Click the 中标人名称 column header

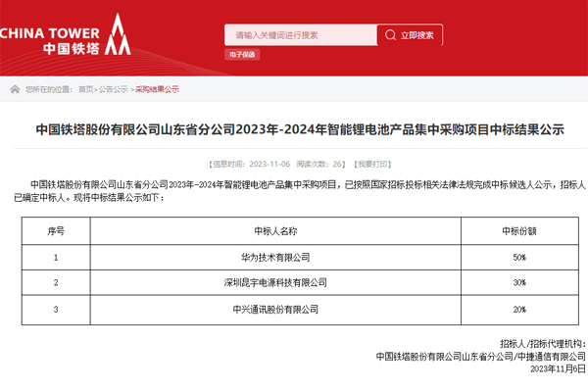pos(273,230)
